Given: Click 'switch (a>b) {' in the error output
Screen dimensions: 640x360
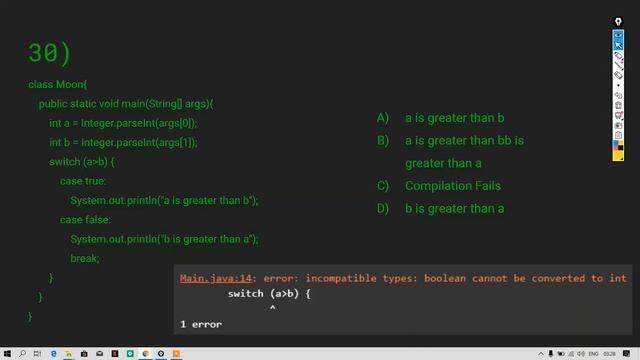Looking at the screenshot, I should (x=269, y=294).
